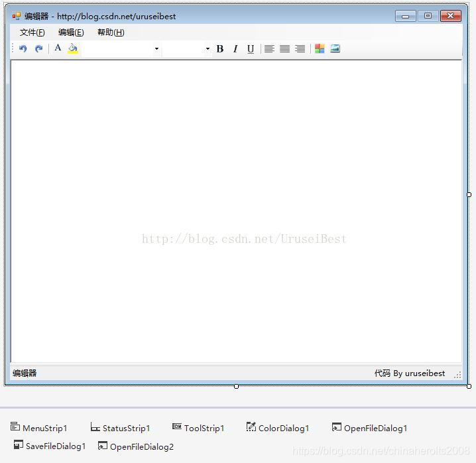476x463 pixels.
Task: Click inside the blank editor text area
Action: click(x=236, y=211)
